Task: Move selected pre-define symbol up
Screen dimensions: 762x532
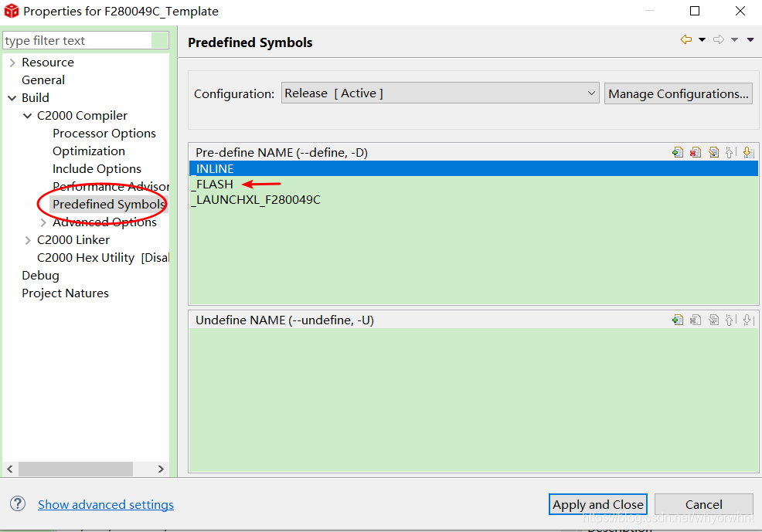Action: (x=731, y=152)
